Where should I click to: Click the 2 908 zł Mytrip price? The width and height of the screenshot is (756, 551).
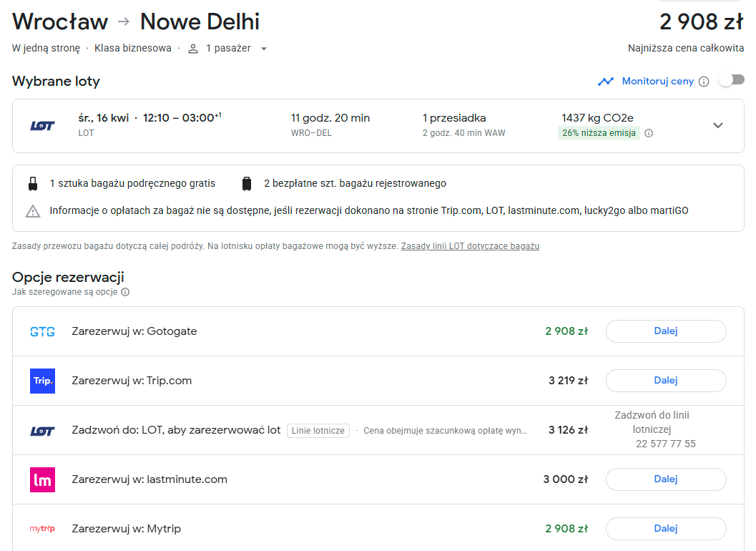coord(566,529)
